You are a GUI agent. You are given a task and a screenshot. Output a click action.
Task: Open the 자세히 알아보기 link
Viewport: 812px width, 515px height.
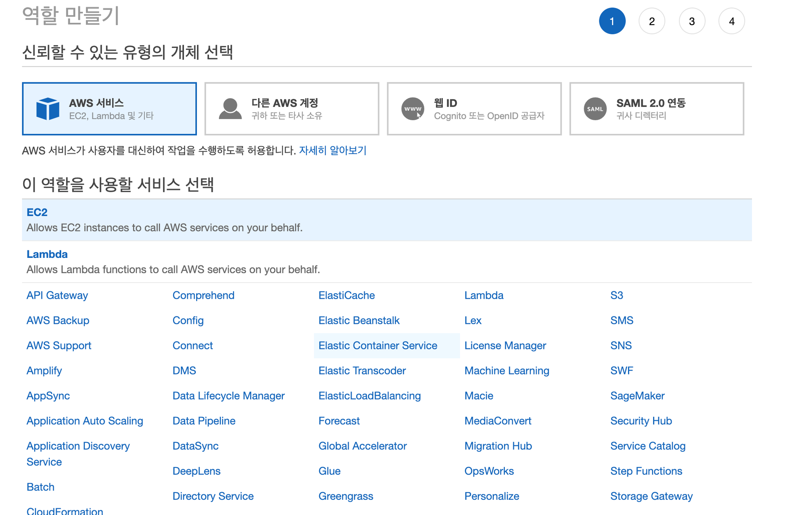[332, 150]
